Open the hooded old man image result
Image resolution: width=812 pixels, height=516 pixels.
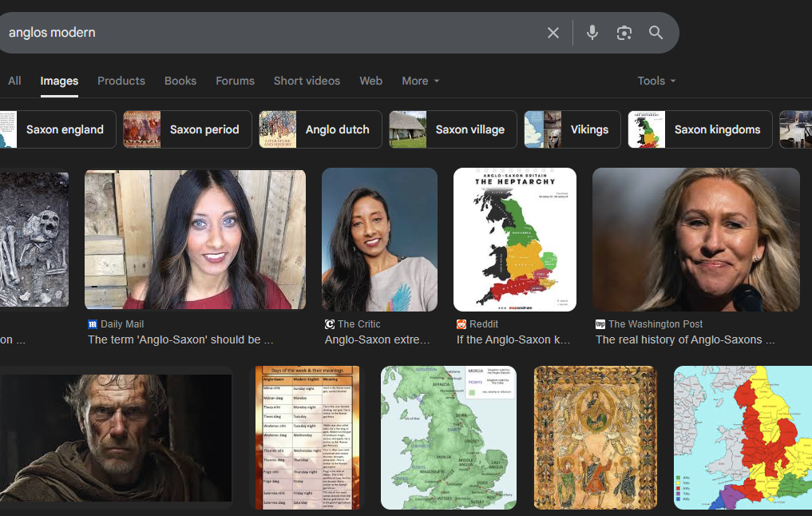click(x=116, y=438)
